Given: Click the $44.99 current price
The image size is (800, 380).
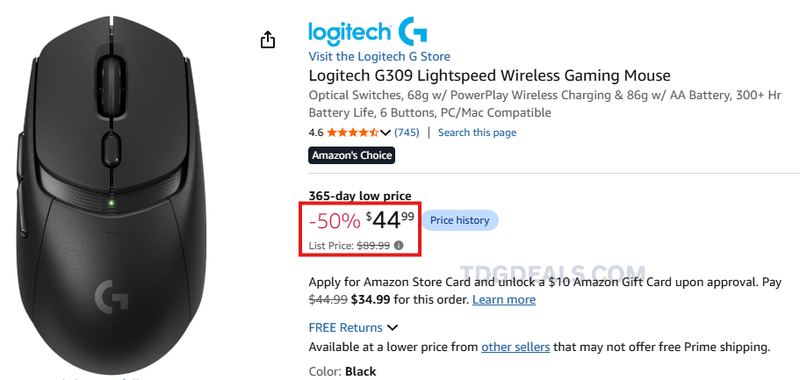Looking at the screenshot, I should pyautogui.click(x=390, y=220).
